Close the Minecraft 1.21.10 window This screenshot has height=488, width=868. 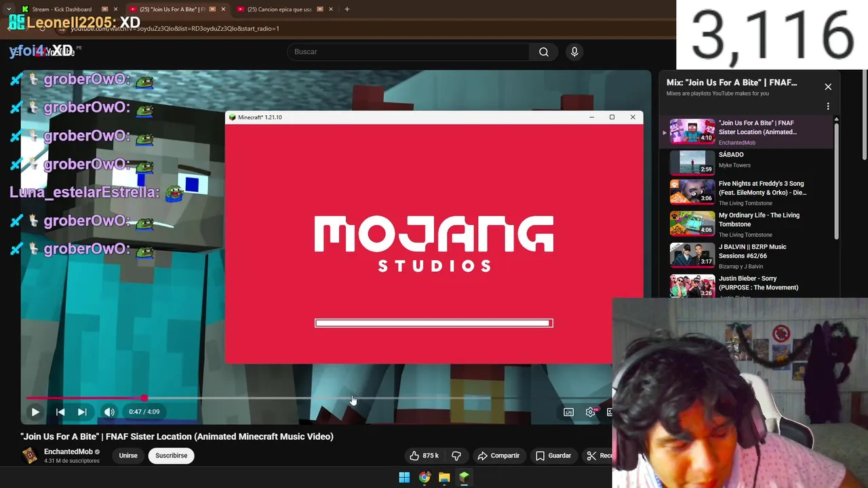pyautogui.click(x=633, y=117)
